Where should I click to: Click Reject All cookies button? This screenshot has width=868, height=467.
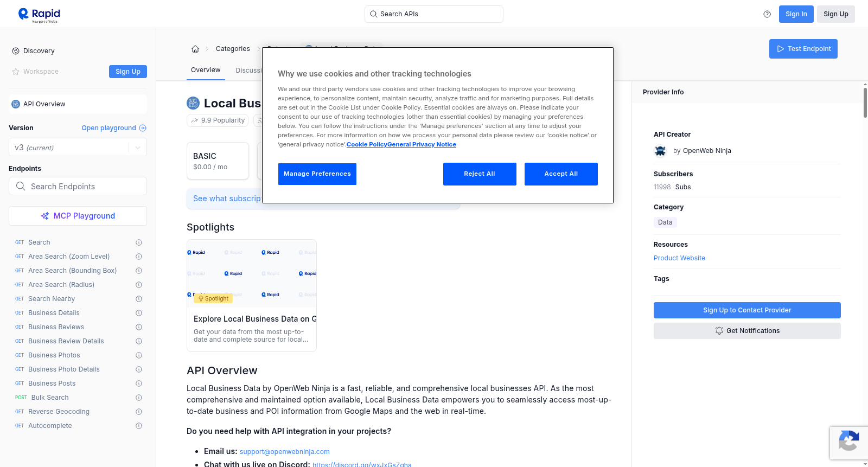[480, 174]
